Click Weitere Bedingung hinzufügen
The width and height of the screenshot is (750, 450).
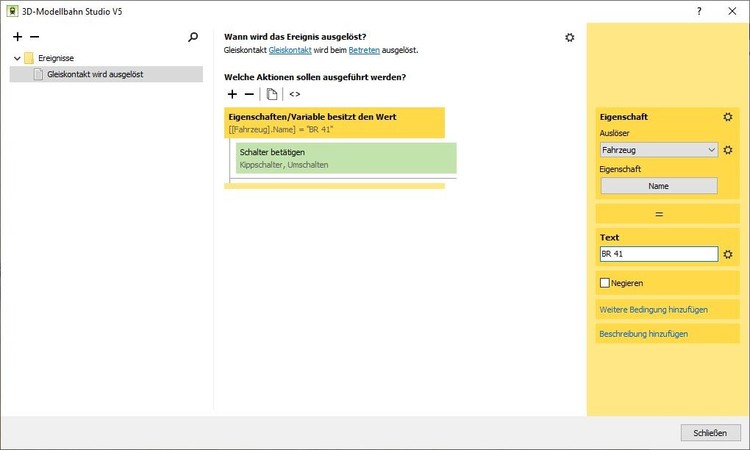(653, 309)
